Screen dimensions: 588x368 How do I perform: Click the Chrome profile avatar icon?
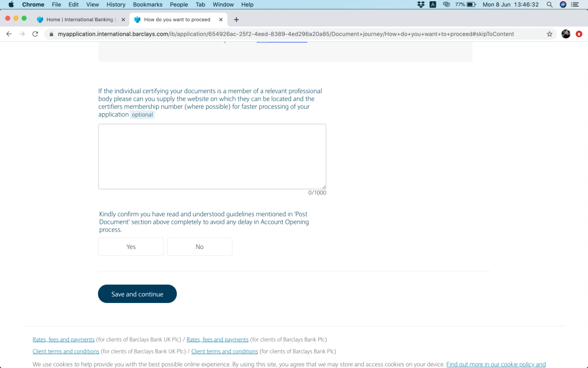[x=566, y=34]
